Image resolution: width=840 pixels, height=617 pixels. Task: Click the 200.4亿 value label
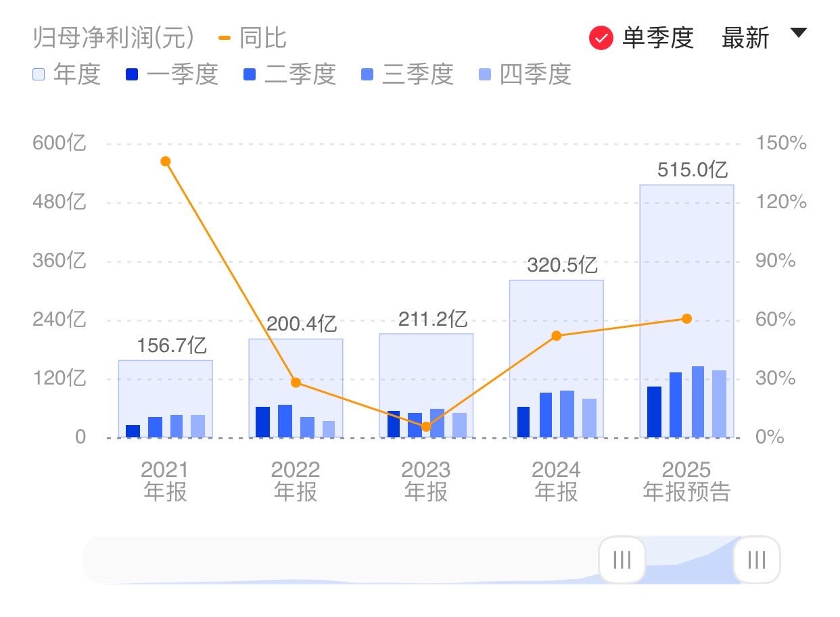[302, 324]
